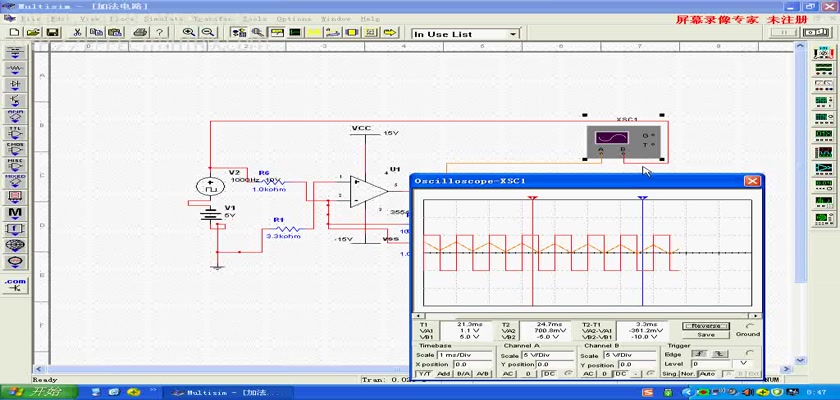The width and height of the screenshot is (840, 400).
Task: Save the circuit with floppy icon
Action: (x=52, y=33)
